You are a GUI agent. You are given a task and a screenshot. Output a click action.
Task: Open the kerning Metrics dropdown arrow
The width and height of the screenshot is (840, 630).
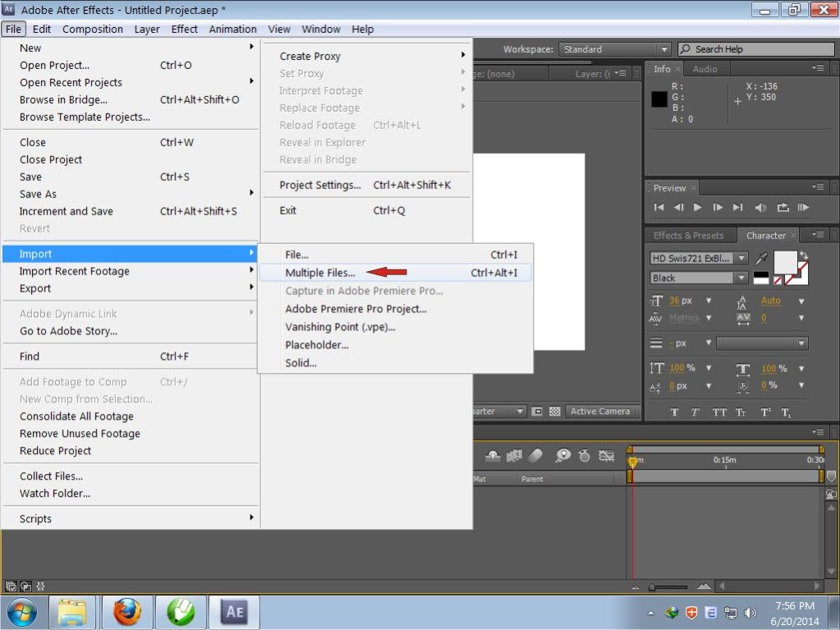click(709, 318)
